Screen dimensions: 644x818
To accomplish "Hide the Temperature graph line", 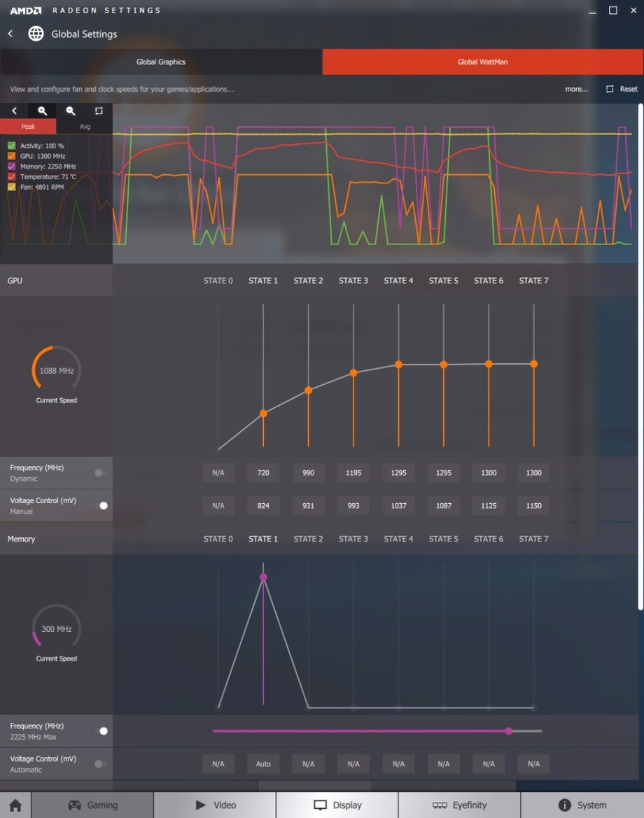I will 11,176.
